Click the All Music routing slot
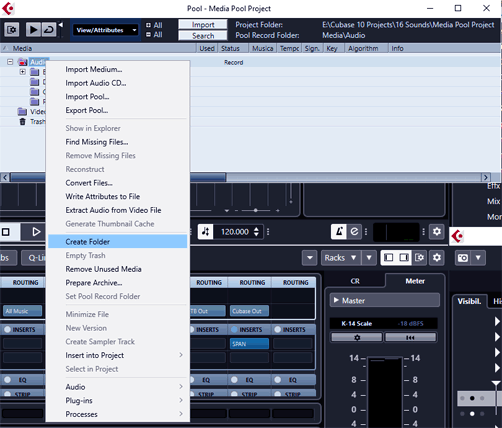 coord(22,311)
